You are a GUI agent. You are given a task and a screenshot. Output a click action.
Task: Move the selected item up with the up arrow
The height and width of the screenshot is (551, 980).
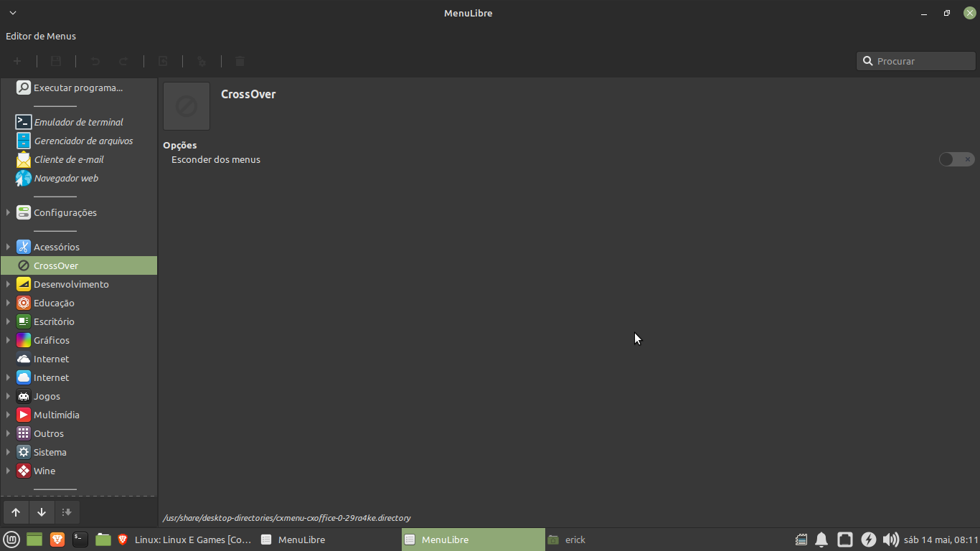(x=16, y=512)
